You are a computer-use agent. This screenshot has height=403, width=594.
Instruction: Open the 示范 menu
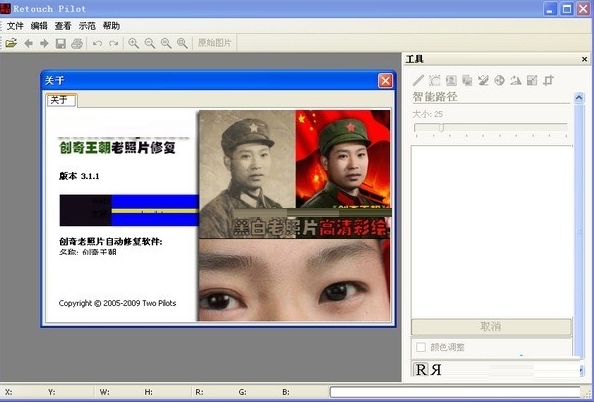point(87,26)
